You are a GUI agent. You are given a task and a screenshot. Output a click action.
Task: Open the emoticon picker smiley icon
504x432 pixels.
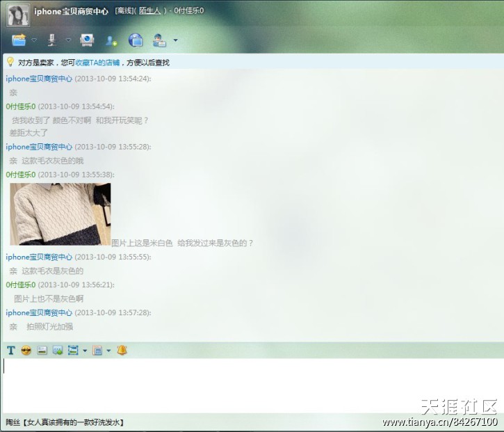point(26,350)
